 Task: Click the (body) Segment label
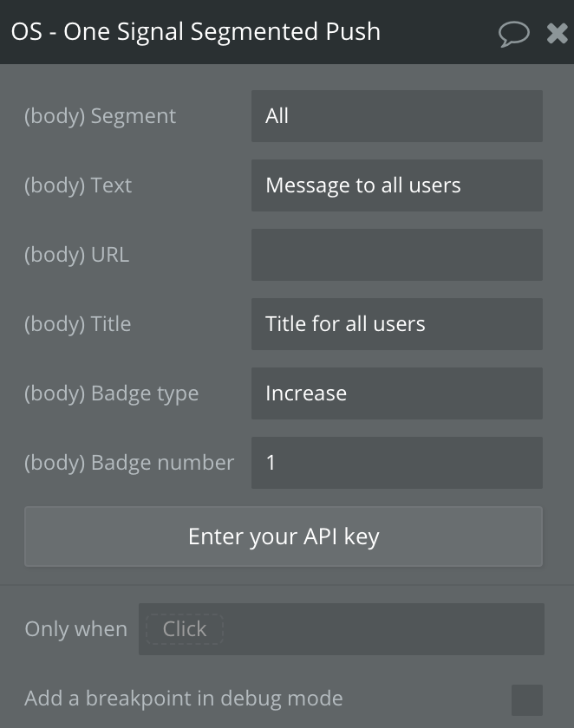pos(101,116)
